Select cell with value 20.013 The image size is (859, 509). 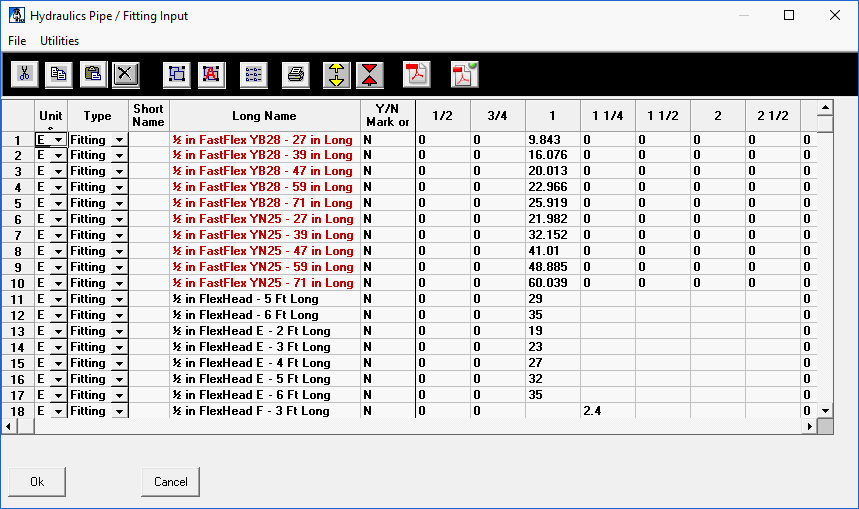[553, 171]
